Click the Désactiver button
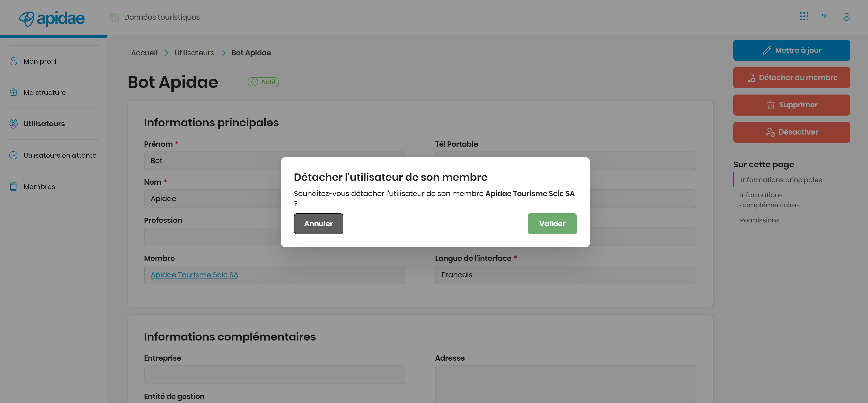Viewport: 868px width, 403px height. pyautogui.click(x=791, y=132)
